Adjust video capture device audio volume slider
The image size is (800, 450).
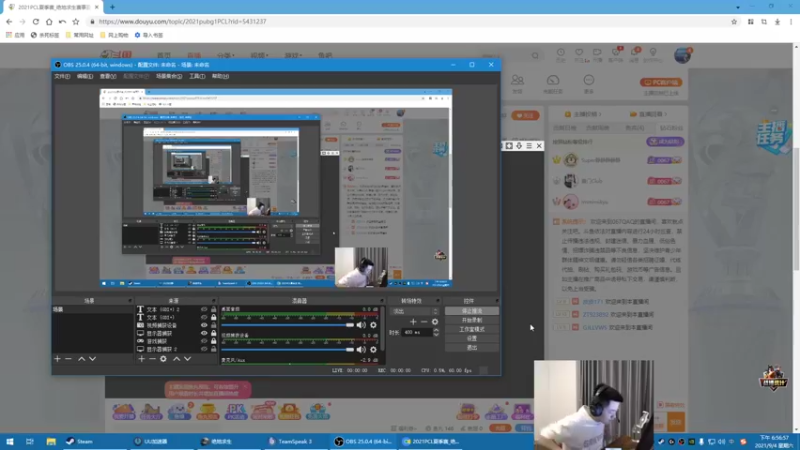pyautogui.click(x=288, y=349)
